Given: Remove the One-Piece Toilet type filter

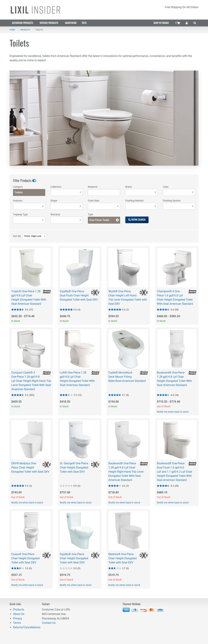Looking at the screenshot, I should click(117, 220).
